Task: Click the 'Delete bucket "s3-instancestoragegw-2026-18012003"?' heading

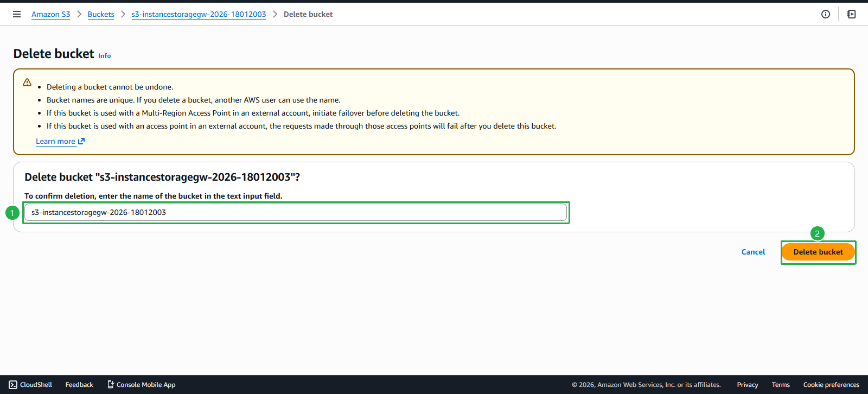Action: (162, 177)
